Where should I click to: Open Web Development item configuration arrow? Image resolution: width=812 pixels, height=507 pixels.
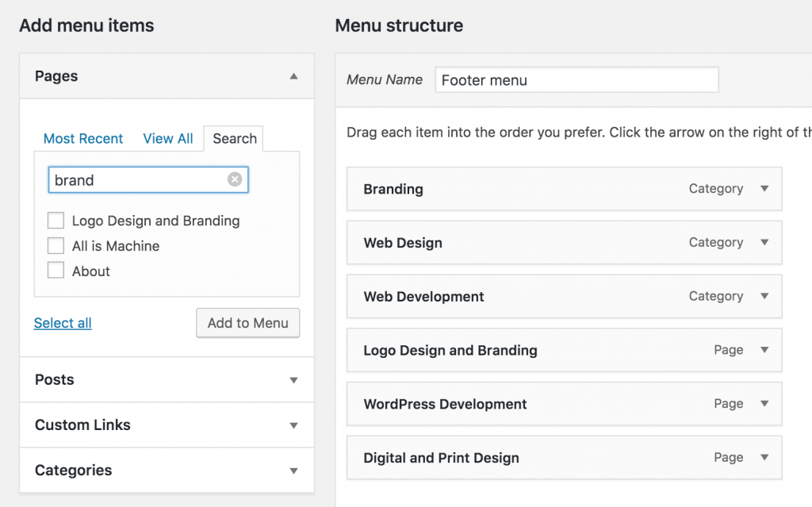coord(764,296)
